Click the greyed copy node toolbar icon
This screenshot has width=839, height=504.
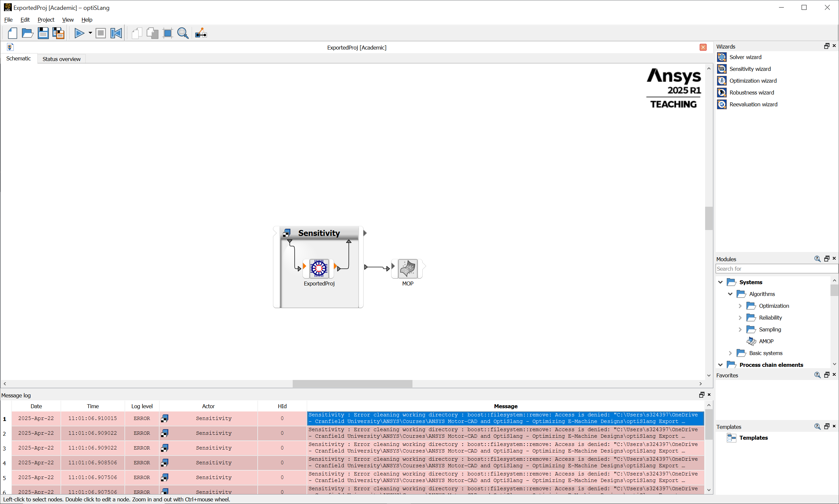pos(137,33)
